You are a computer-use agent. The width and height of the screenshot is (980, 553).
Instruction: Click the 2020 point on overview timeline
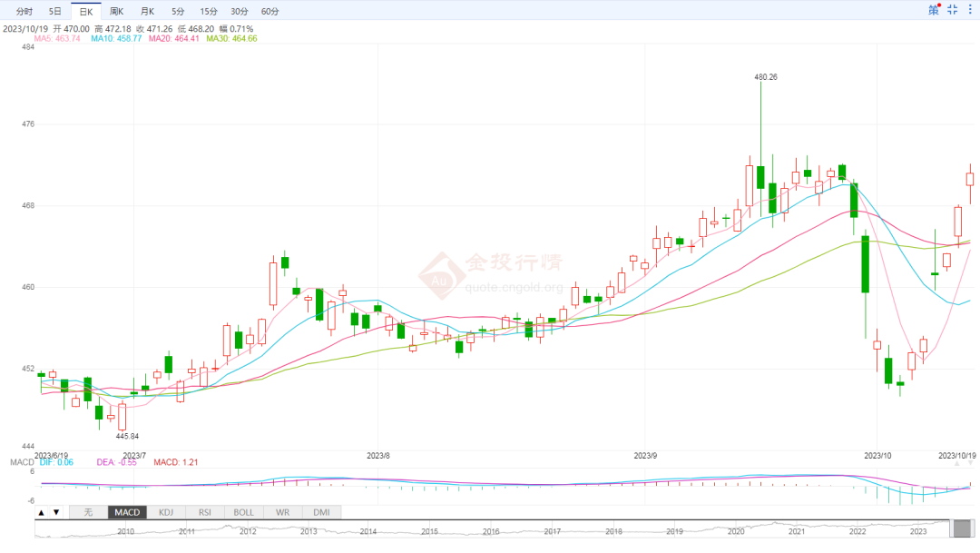pyautogui.click(x=736, y=532)
